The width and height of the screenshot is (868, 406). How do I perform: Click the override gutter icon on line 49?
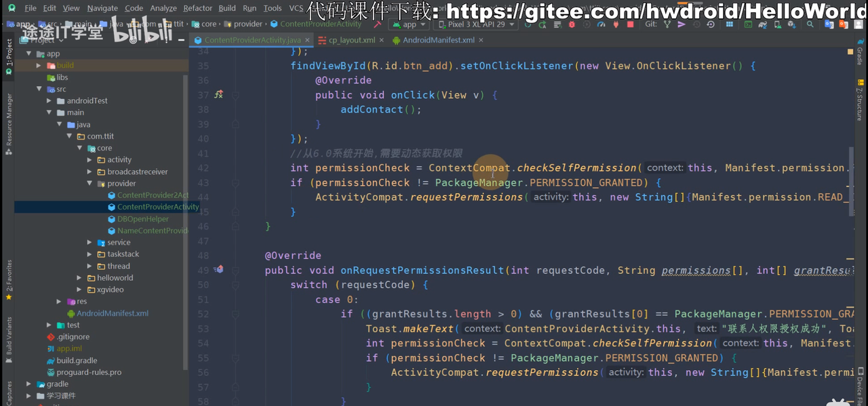pos(218,270)
